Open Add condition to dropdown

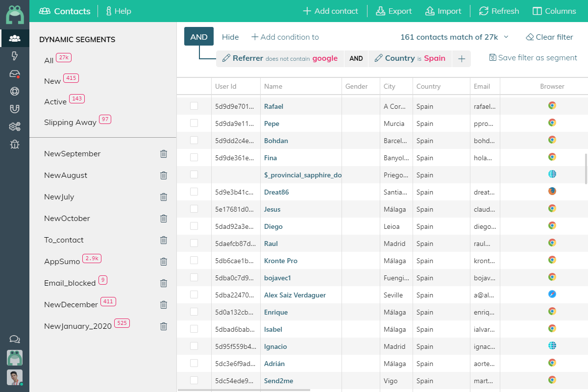click(x=285, y=37)
